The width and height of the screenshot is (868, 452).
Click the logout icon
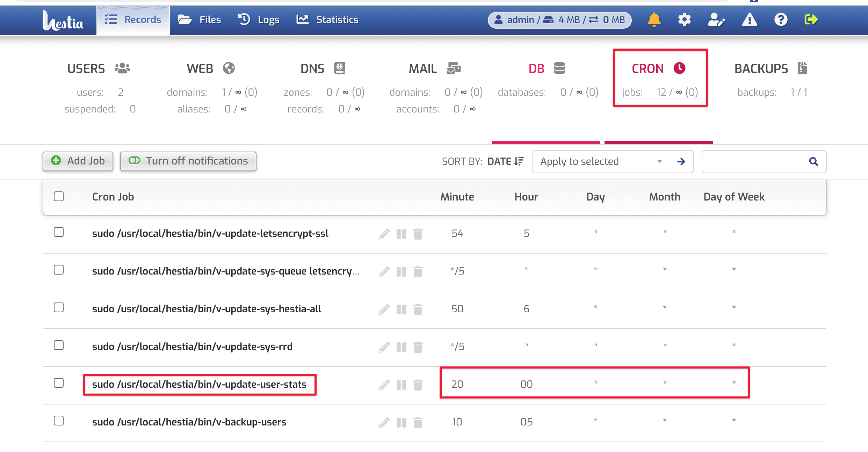coord(811,20)
